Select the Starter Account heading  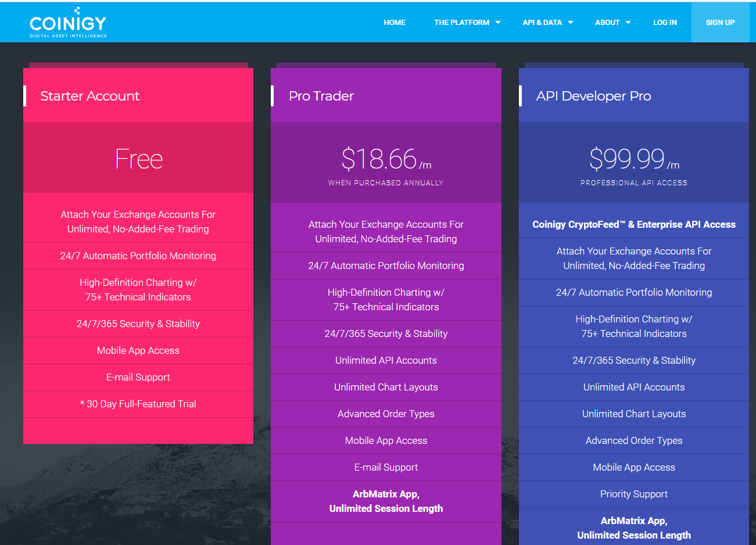coord(90,96)
